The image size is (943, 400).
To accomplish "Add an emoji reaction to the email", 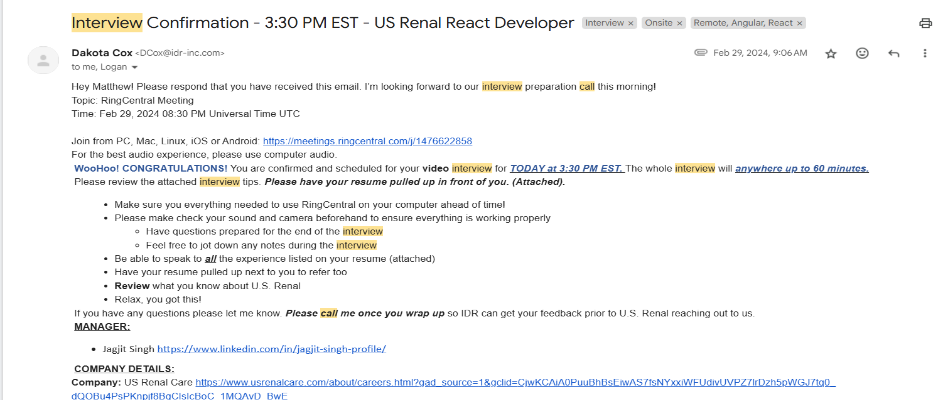I will click(862, 53).
